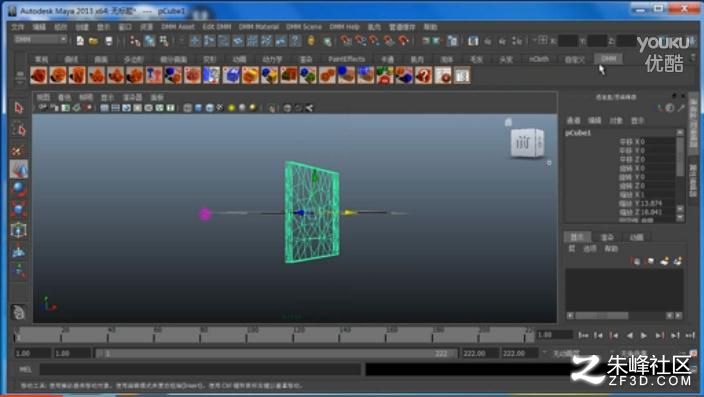This screenshot has width=704, height=397.
Task: Click the MEL command input field
Action: point(200,370)
